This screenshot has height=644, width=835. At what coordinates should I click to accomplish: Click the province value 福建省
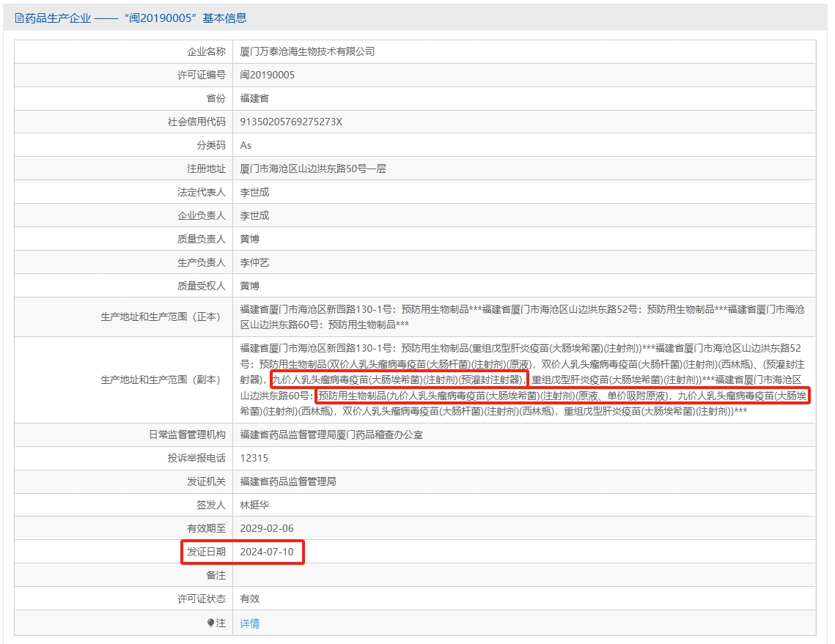point(254,98)
